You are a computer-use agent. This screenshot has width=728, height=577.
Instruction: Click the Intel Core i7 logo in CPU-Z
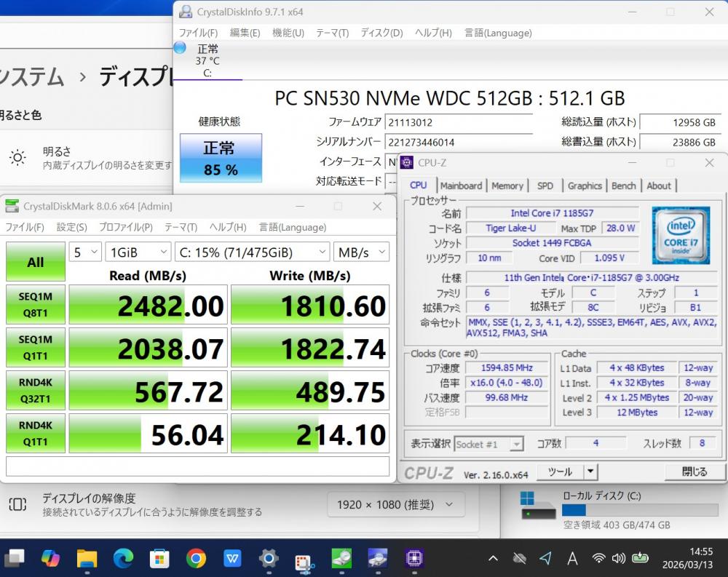click(681, 235)
